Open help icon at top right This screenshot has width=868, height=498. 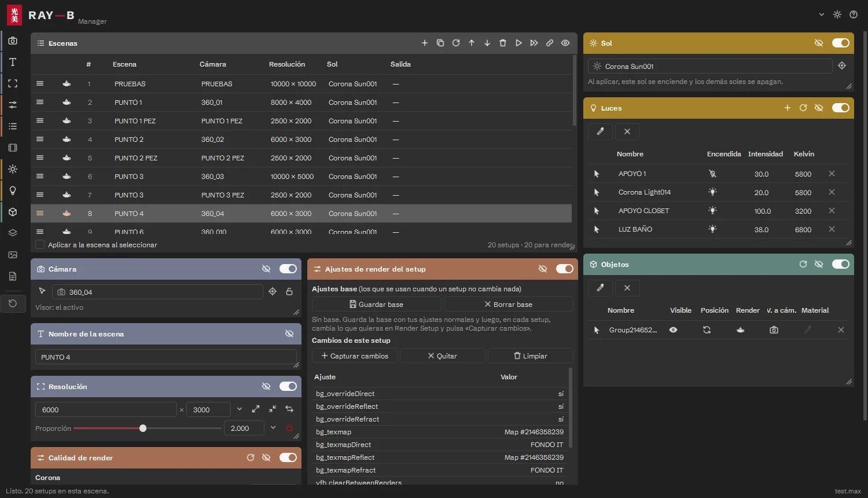[854, 14]
